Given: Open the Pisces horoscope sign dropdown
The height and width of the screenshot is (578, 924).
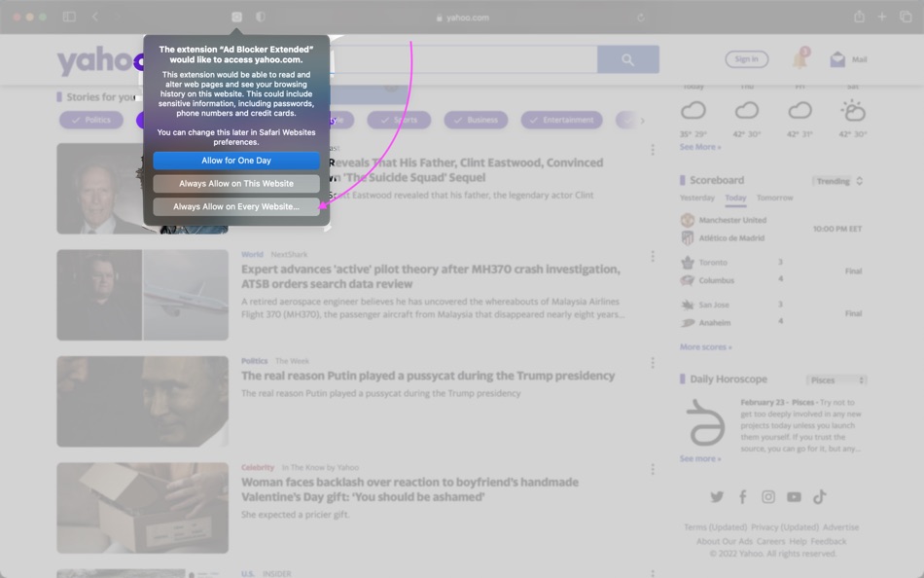Looking at the screenshot, I should pyautogui.click(x=836, y=379).
